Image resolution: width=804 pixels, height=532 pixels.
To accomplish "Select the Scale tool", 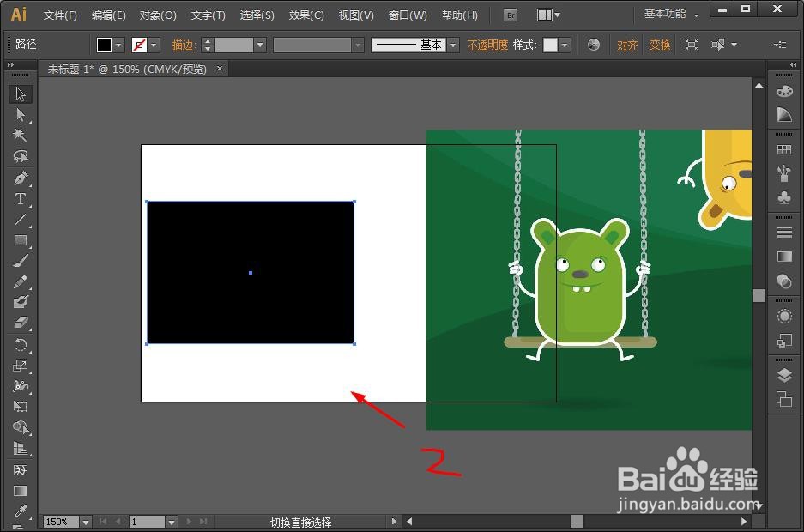I will pyautogui.click(x=21, y=366).
